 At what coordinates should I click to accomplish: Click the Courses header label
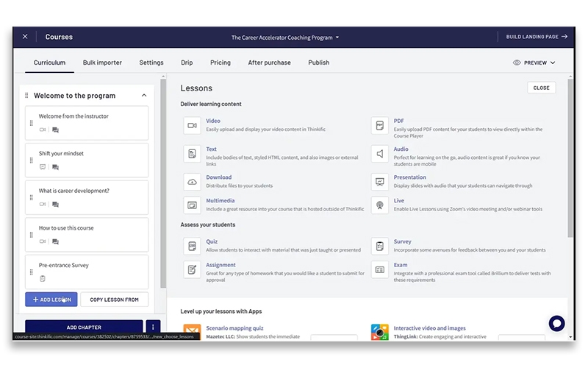pos(59,37)
